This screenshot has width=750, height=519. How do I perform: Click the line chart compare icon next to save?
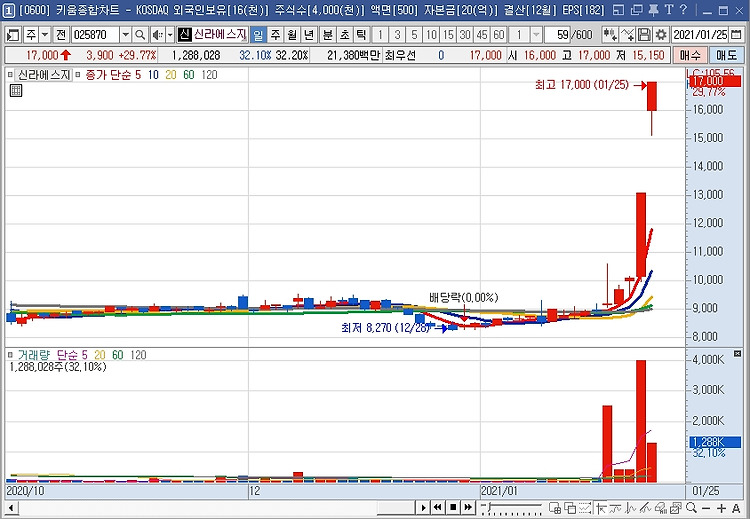coord(628,34)
